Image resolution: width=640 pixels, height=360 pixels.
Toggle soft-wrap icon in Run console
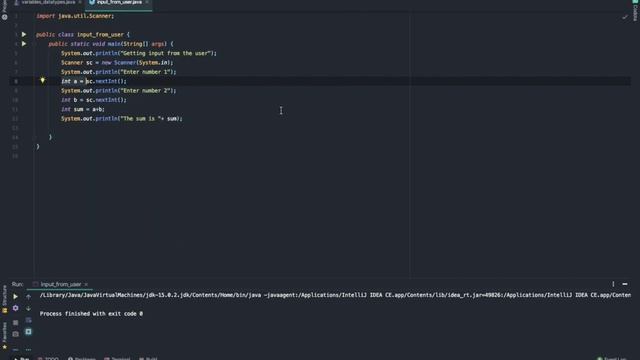[x=29, y=320]
